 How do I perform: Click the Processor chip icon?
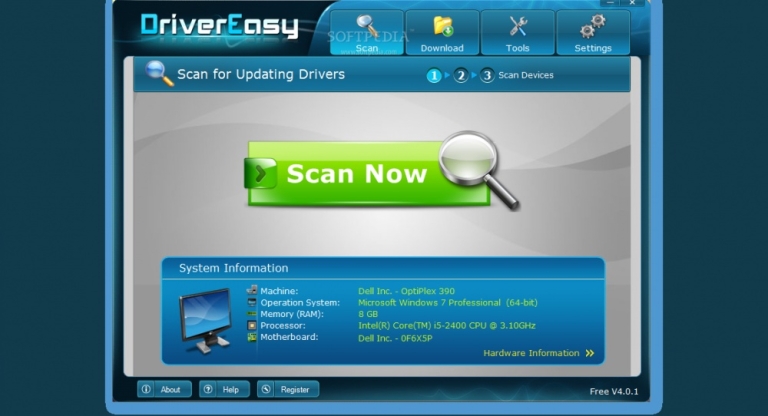coord(252,325)
